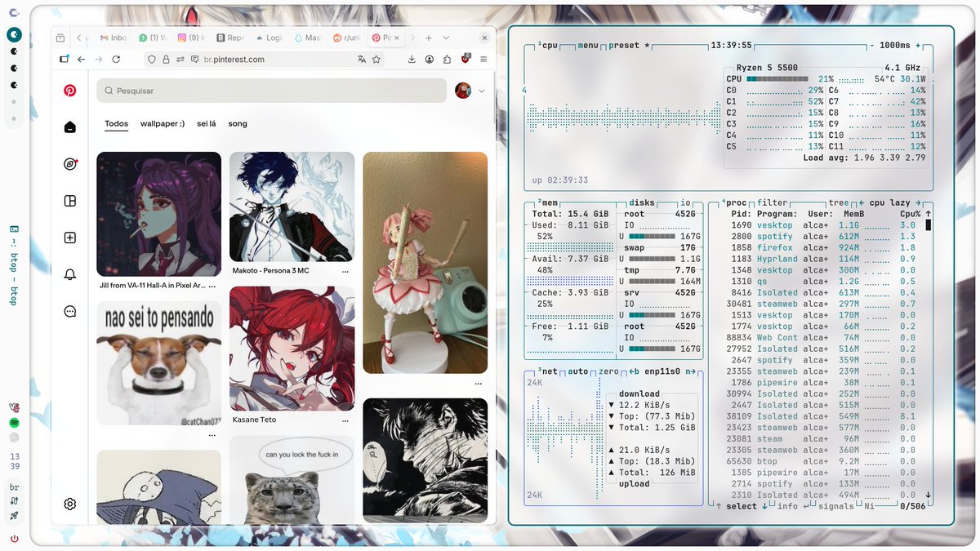Open a new Firefox tab
This screenshot has height=551, width=980.
pyautogui.click(x=429, y=38)
